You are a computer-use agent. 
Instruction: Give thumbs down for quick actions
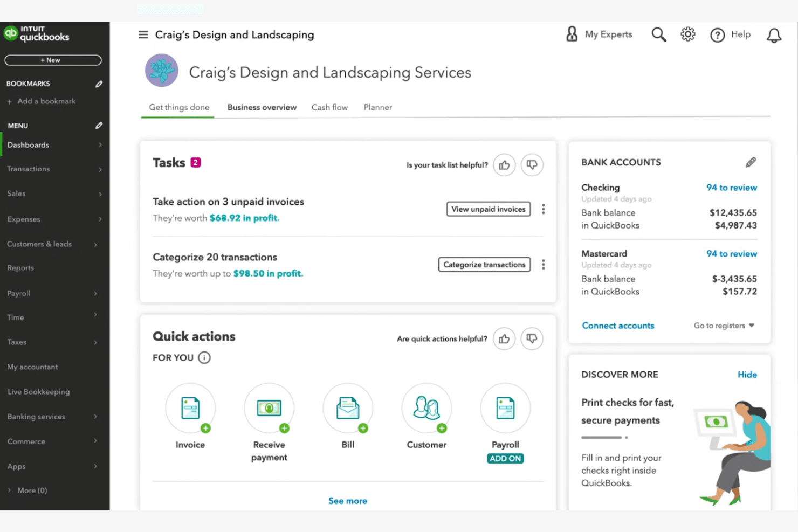click(532, 338)
